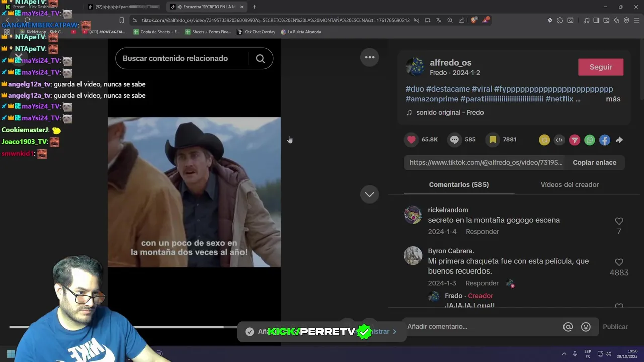
Task: Open the three-dot video options menu
Action: [x=370, y=57]
